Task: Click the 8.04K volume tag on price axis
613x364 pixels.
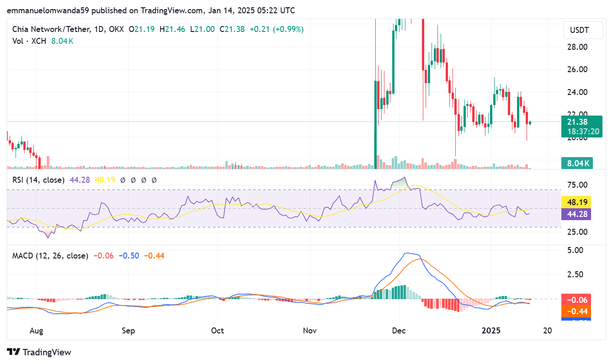Action: pyautogui.click(x=578, y=164)
